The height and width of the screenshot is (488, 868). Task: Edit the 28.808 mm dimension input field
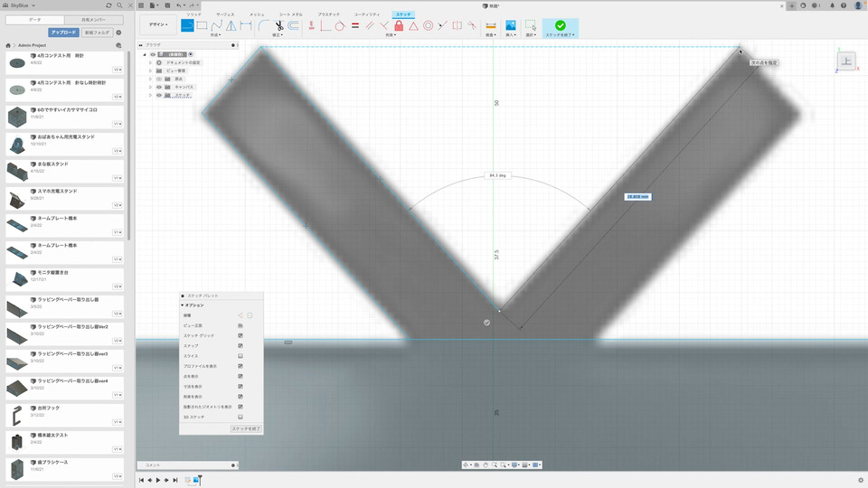pos(637,196)
